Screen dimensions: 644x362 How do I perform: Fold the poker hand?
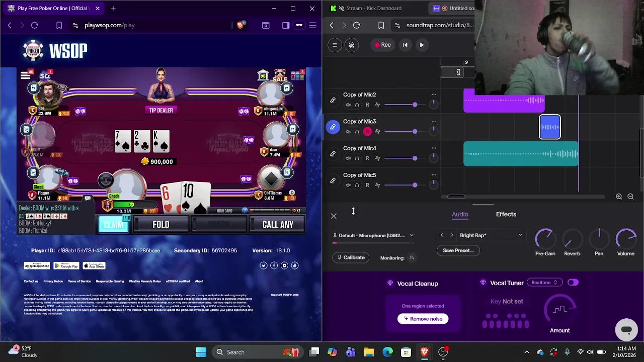click(x=161, y=225)
